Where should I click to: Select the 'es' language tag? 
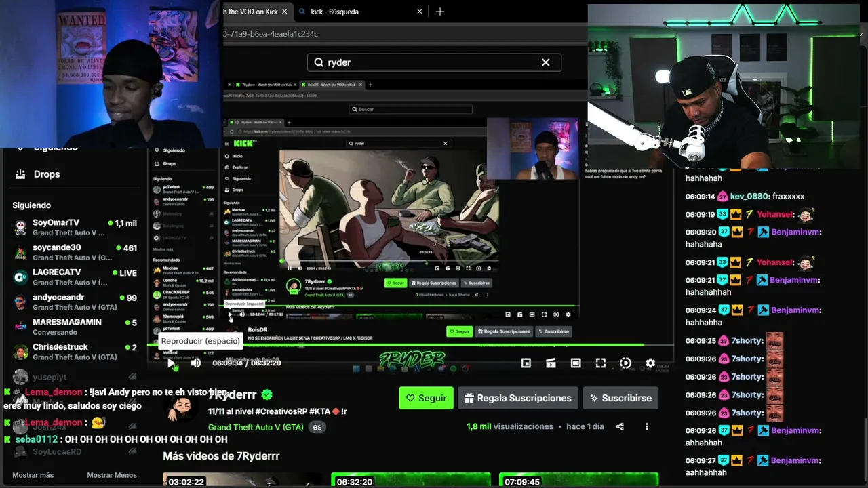(x=317, y=427)
